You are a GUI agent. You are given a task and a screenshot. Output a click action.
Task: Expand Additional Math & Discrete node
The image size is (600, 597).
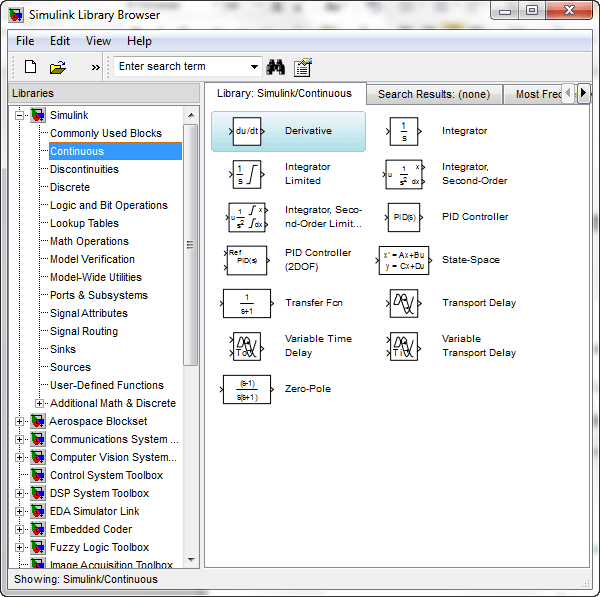click(x=40, y=403)
